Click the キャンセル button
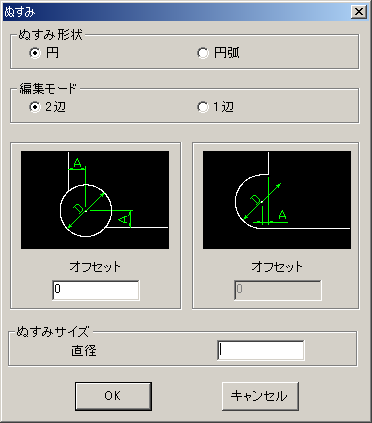Image resolution: width=372 pixels, height=423 pixels. pyautogui.click(x=260, y=396)
